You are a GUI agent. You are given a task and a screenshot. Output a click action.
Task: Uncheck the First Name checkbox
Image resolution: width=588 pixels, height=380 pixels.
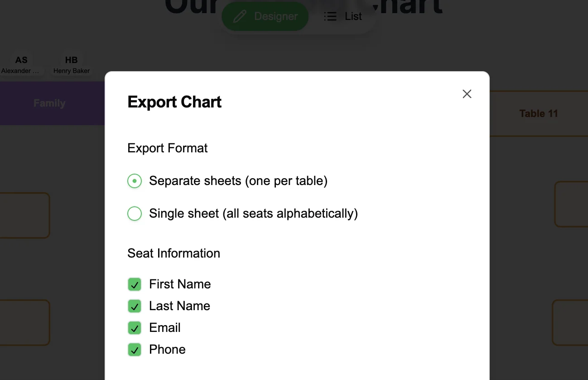pos(135,284)
